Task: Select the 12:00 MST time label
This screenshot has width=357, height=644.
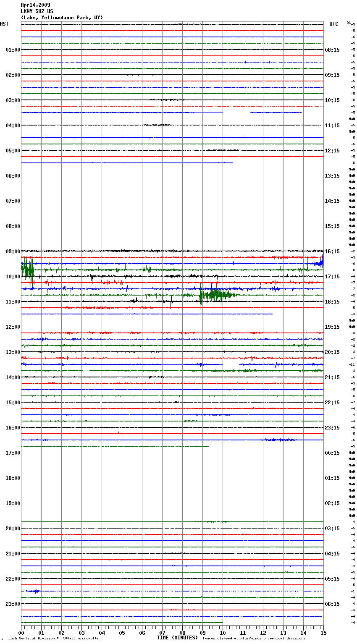Action: (13, 327)
